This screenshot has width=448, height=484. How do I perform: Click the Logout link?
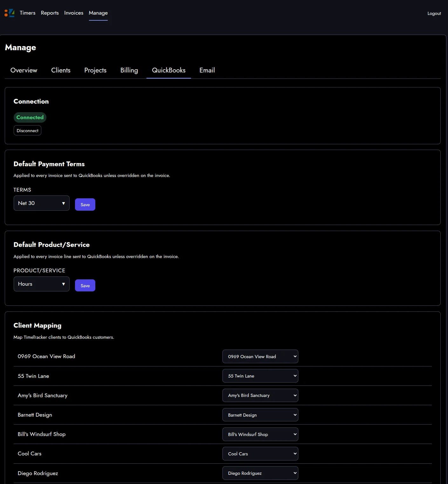click(x=434, y=13)
